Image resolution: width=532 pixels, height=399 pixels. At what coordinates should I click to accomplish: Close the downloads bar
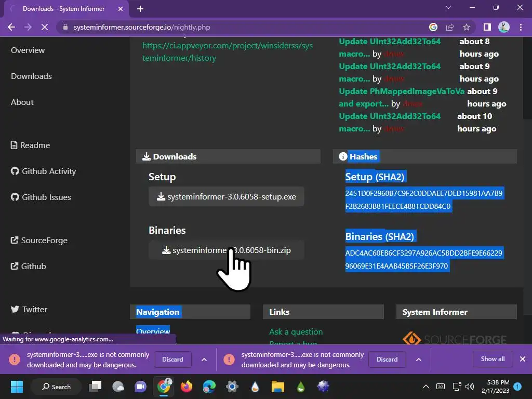tap(523, 359)
